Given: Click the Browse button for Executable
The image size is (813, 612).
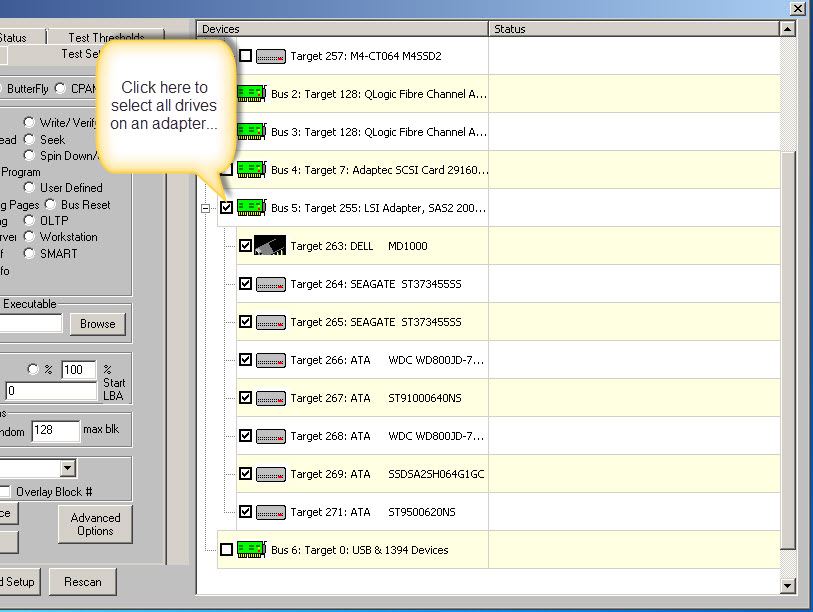Looking at the screenshot, I should (97, 324).
